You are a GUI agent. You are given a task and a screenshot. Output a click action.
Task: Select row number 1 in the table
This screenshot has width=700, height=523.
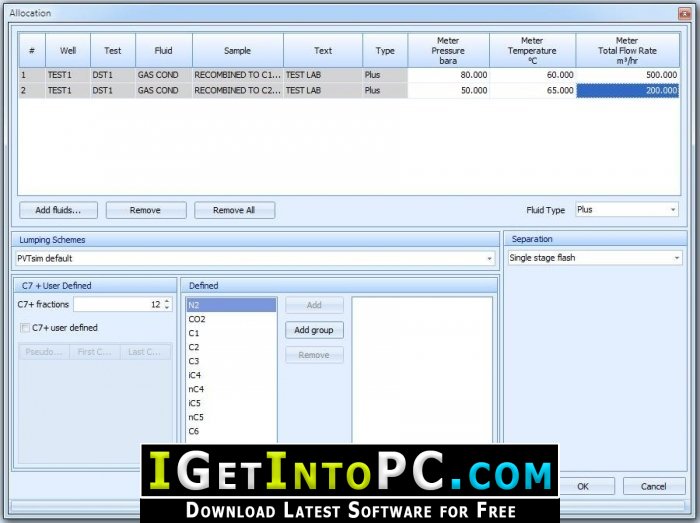tap(32, 75)
